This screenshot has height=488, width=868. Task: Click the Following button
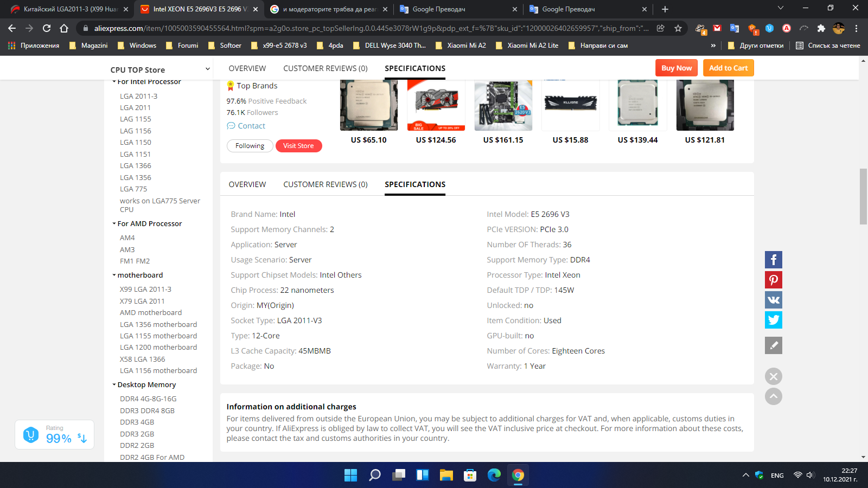(x=250, y=146)
